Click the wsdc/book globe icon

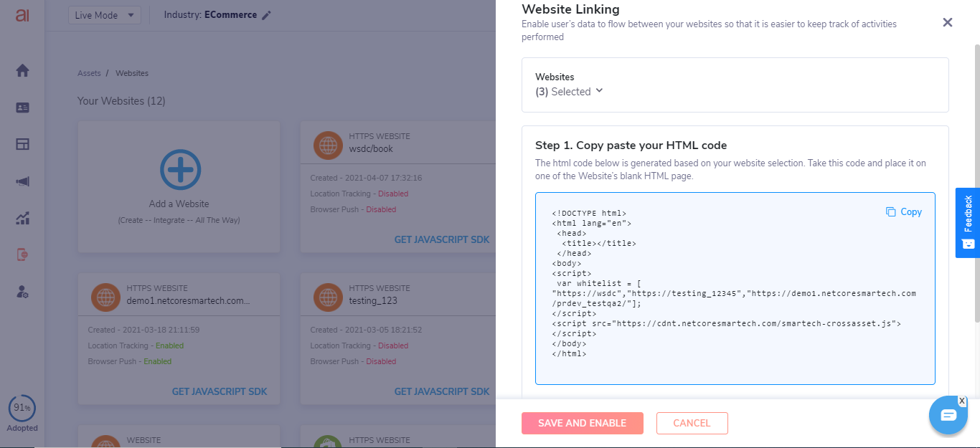point(328,146)
